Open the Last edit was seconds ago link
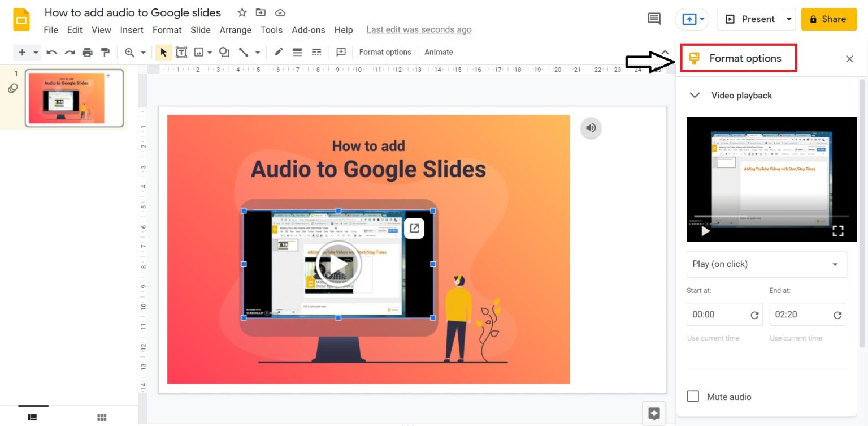 419,29
